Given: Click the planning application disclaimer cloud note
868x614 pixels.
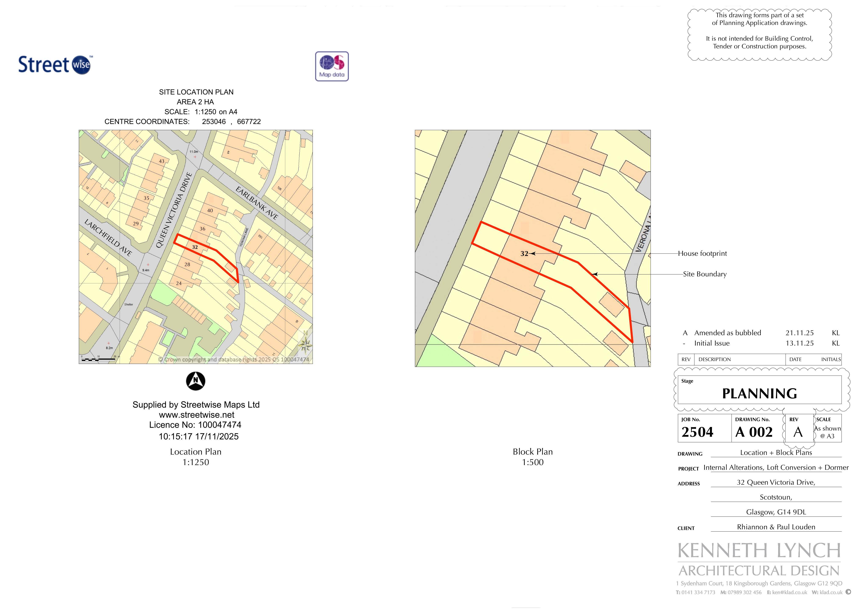Looking at the screenshot, I should 759,35.
